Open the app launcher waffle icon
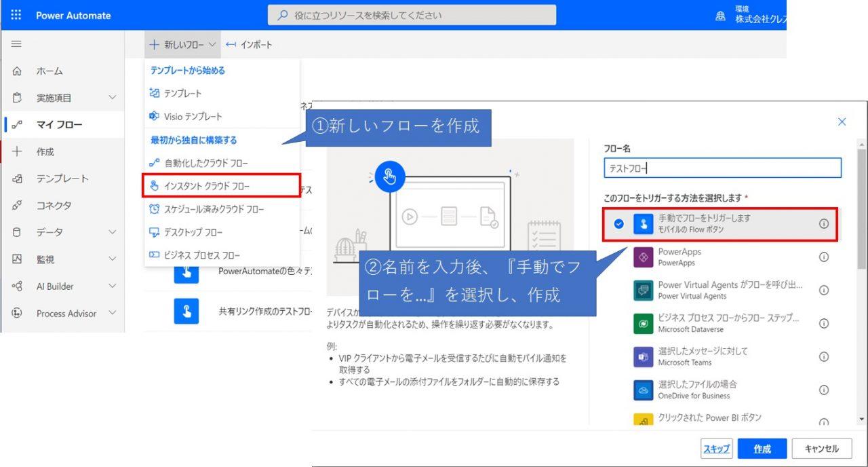Viewport: 868px width, 467px height. 16,15
